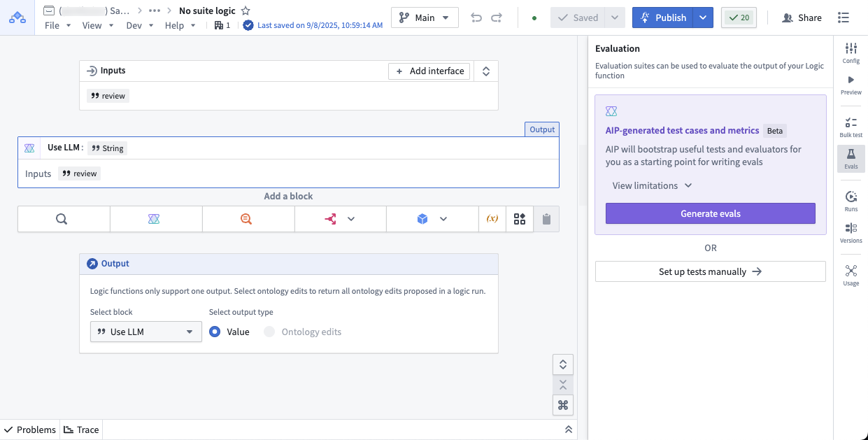Image resolution: width=868 pixels, height=440 pixels.
Task: Click the undo arrow icon
Action: click(x=476, y=17)
